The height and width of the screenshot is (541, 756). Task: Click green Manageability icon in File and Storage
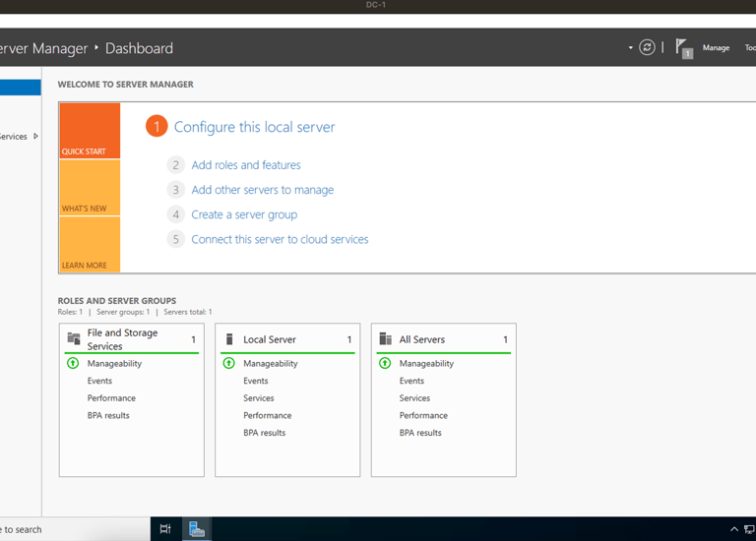point(73,363)
